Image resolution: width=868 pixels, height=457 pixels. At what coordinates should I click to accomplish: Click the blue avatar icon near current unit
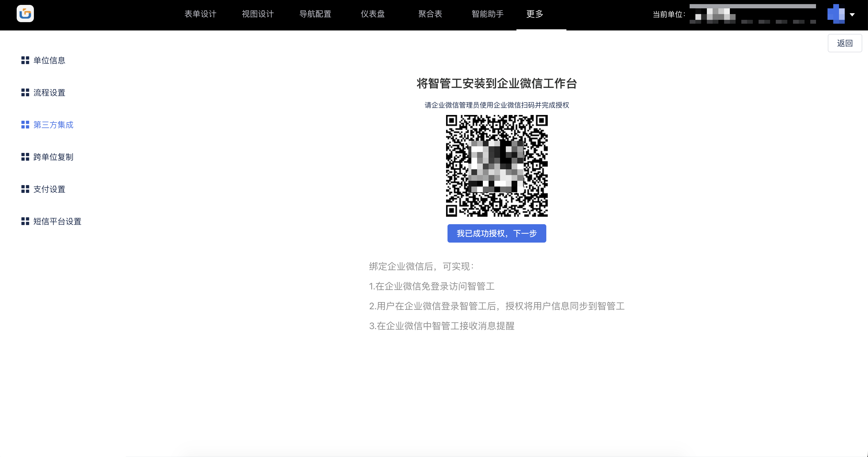coord(836,14)
